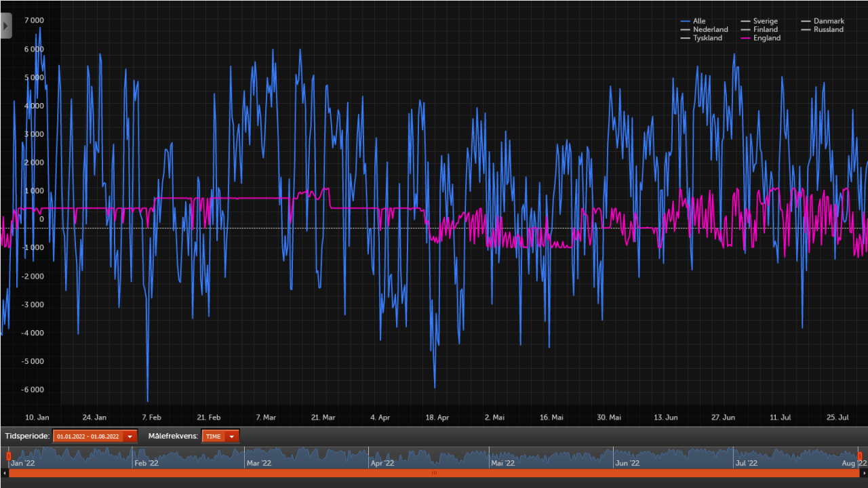This screenshot has width=868, height=488.
Task: Show the Tyskland series on chart
Action: click(707, 39)
